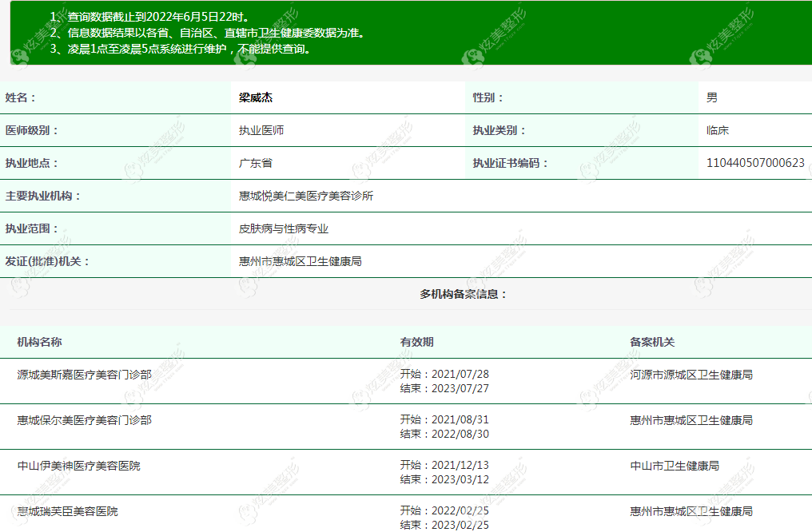Click 源城美斯嘉医疗美容门诊部 row name
Image resolution: width=812 pixels, height=532 pixels.
(x=85, y=375)
